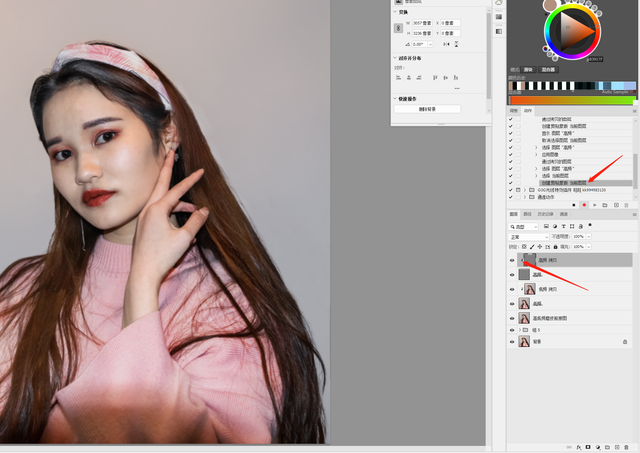The height and width of the screenshot is (453, 640).
Task: Toggle width and height link constraint
Action: [398, 28]
